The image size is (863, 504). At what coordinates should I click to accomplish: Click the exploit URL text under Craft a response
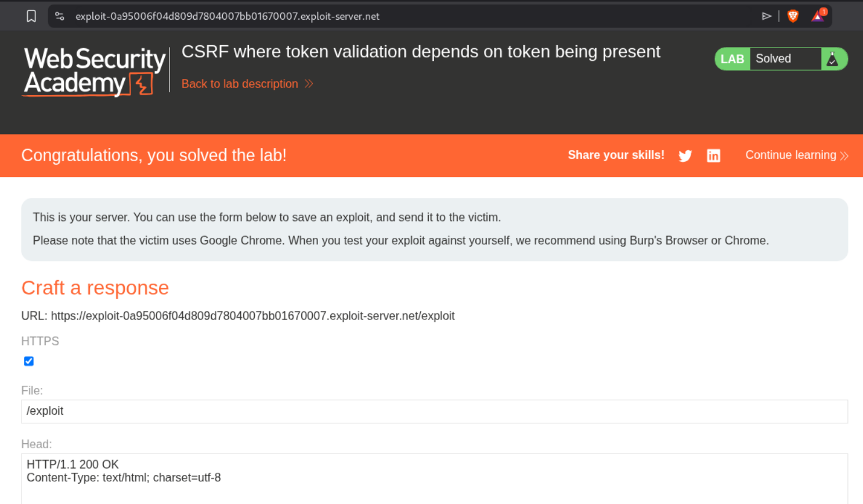(252, 316)
